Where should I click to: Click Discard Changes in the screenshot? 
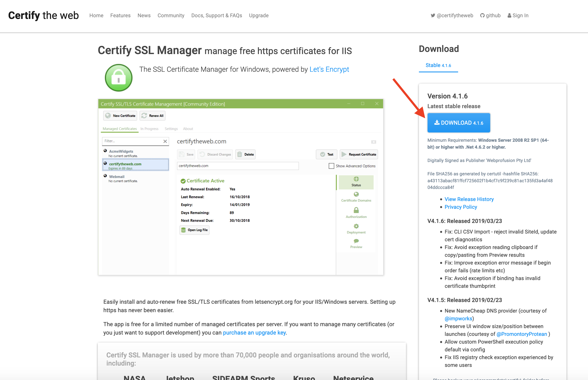(215, 154)
